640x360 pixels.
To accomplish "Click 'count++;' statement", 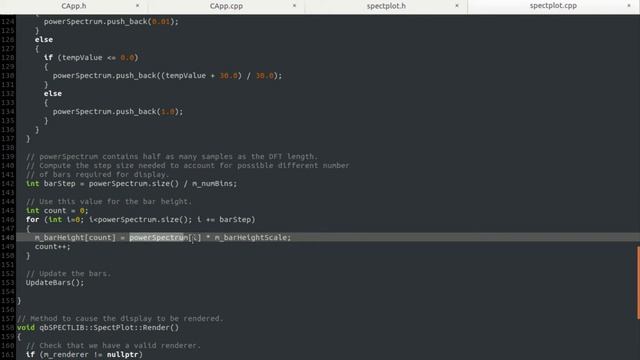I will click(x=53, y=247).
